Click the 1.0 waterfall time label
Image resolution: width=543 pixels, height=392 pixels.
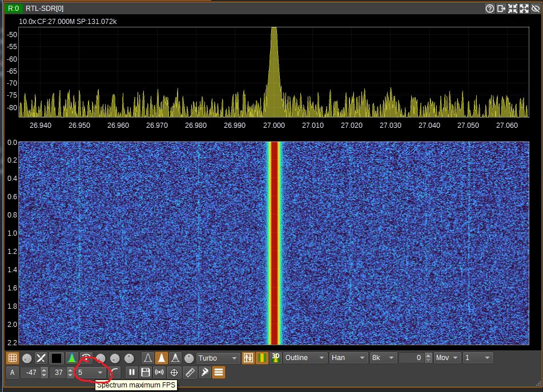12,233
